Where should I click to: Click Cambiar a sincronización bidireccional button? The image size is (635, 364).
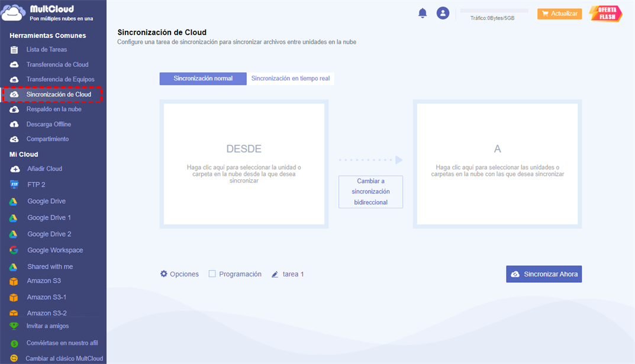[370, 192]
